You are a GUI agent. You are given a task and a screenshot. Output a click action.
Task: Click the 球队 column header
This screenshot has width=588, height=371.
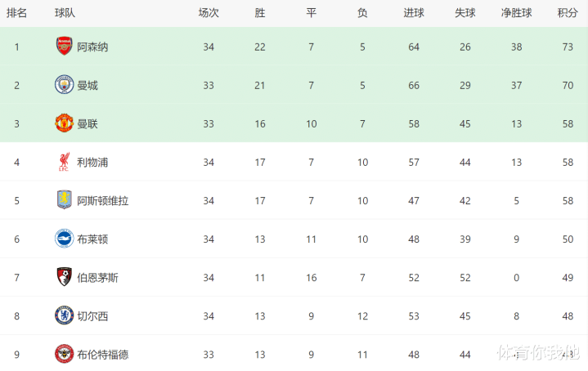point(65,13)
